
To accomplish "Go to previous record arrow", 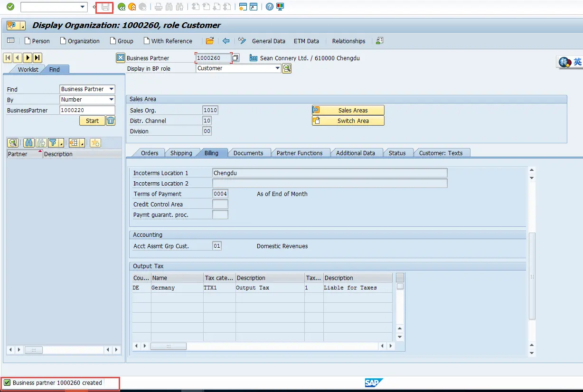I will [x=18, y=58].
